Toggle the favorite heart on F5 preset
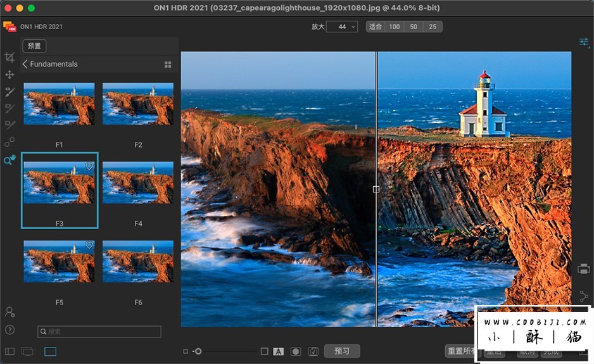 (x=89, y=245)
